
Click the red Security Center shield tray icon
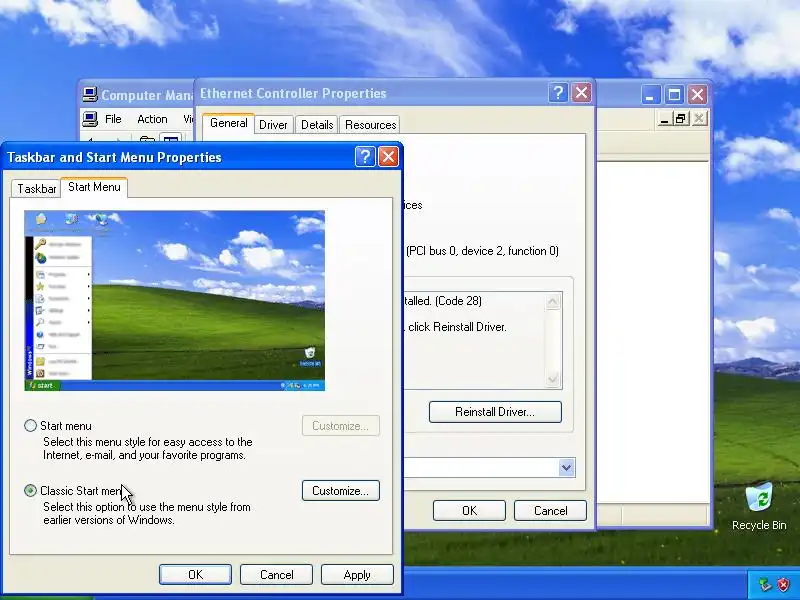pos(783,584)
